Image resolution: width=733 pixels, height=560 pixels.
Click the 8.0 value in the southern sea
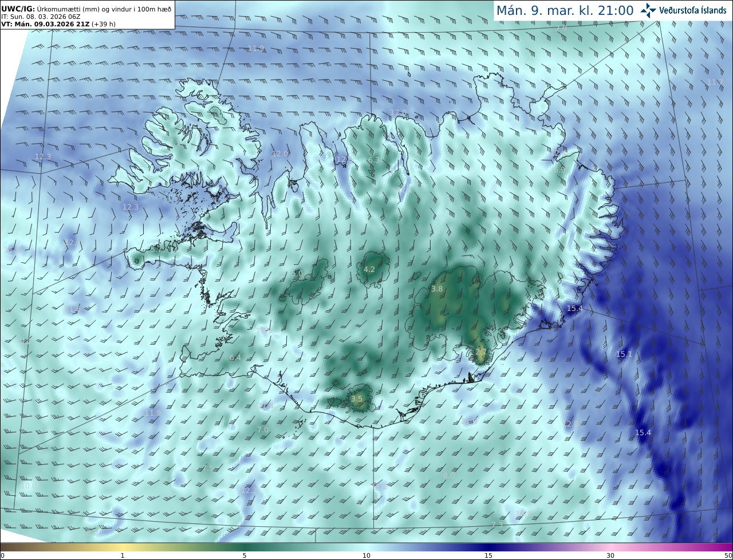(x=449, y=475)
